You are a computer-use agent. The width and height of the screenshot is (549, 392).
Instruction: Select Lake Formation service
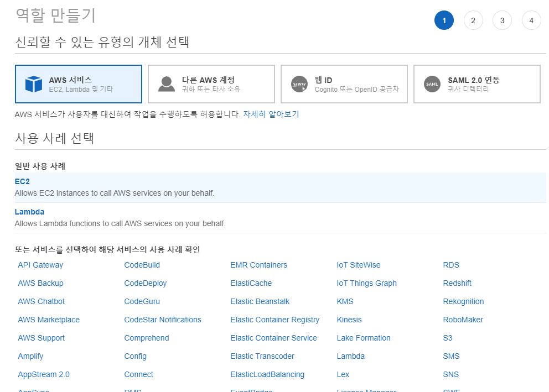point(364,338)
